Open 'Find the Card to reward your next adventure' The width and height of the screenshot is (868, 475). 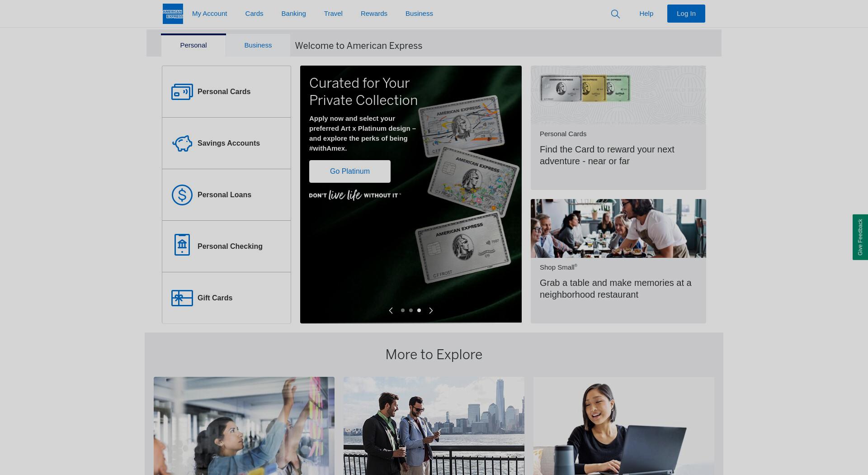click(x=607, y=155)
